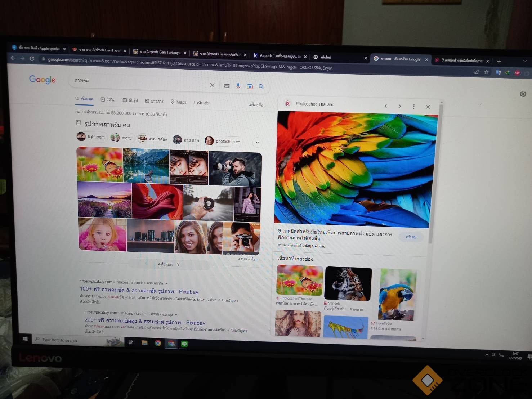This screenshot has width=532, height=399.
Task: Click the PhotoschoolThailand source name in preview header
Action: [x=315, y=104]
